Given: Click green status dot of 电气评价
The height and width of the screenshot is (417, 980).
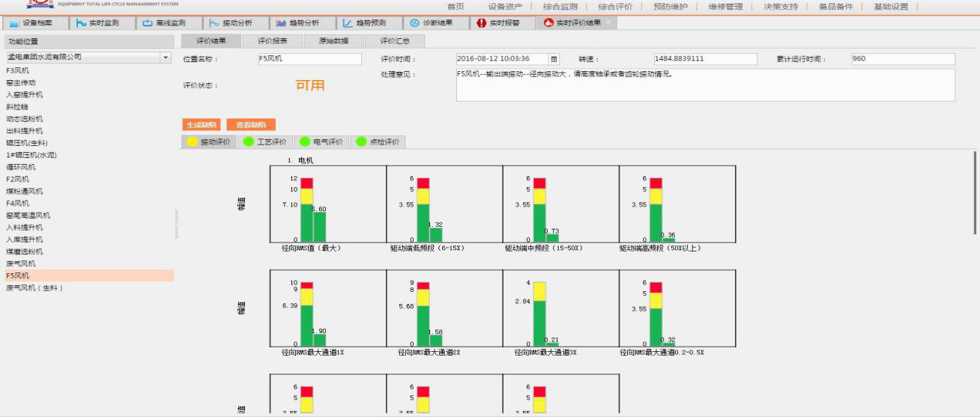Looking at the screenshot, I should [305, 141].
